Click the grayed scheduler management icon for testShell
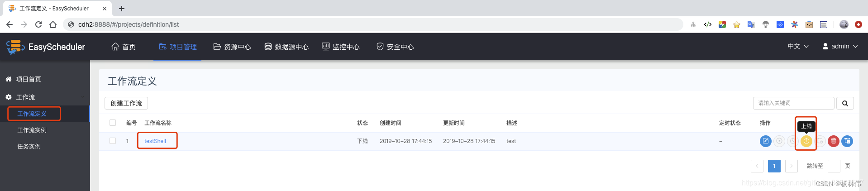This screenshot has height=191, width=868. coord(820,141)
